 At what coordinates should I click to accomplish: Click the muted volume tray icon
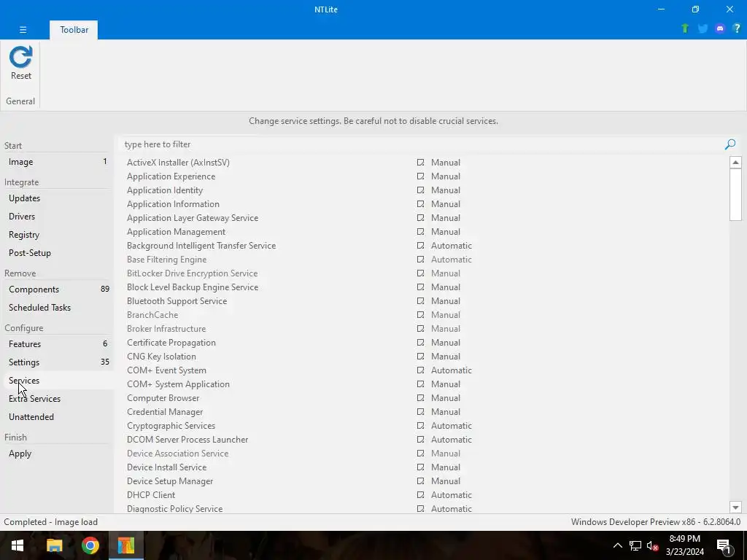[x=652, y=545]
